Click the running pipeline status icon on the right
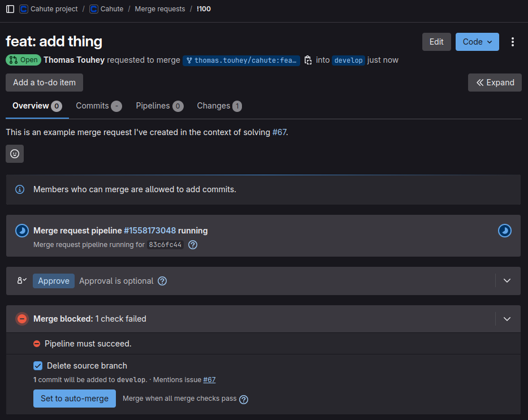 click(x=504, y=231)
